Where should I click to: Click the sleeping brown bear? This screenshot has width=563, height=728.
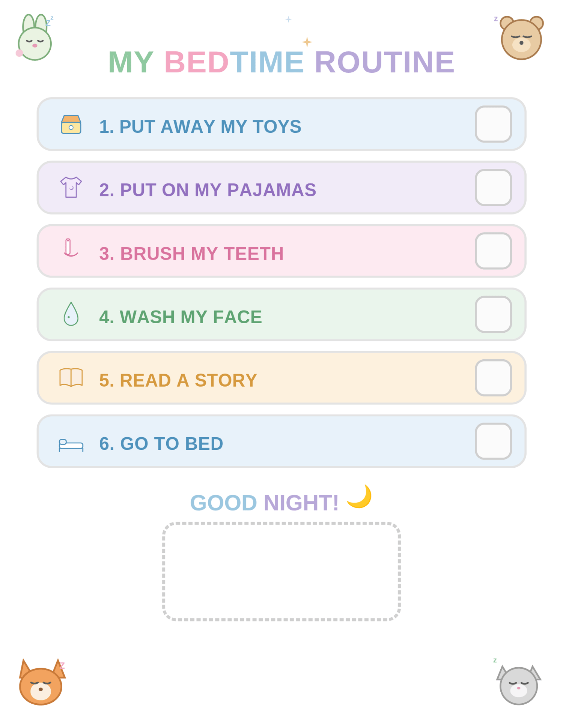point(521,38)
